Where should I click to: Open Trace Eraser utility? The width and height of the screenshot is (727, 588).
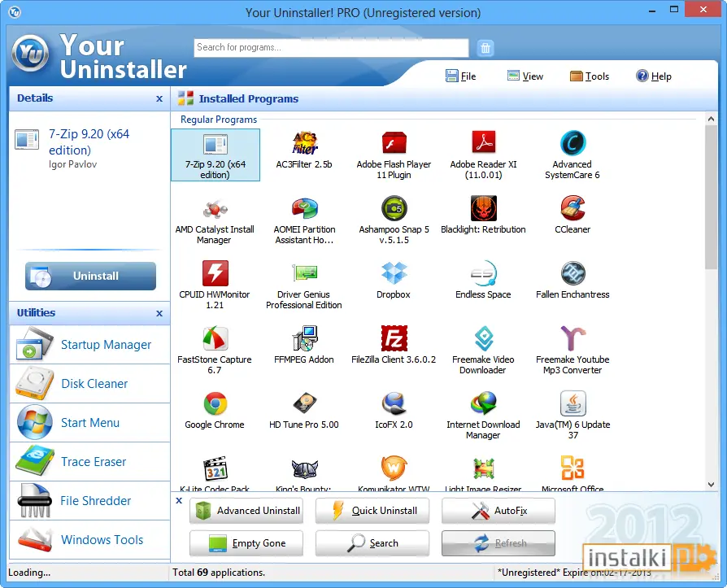pyautogui.click(x=90, y=461)
